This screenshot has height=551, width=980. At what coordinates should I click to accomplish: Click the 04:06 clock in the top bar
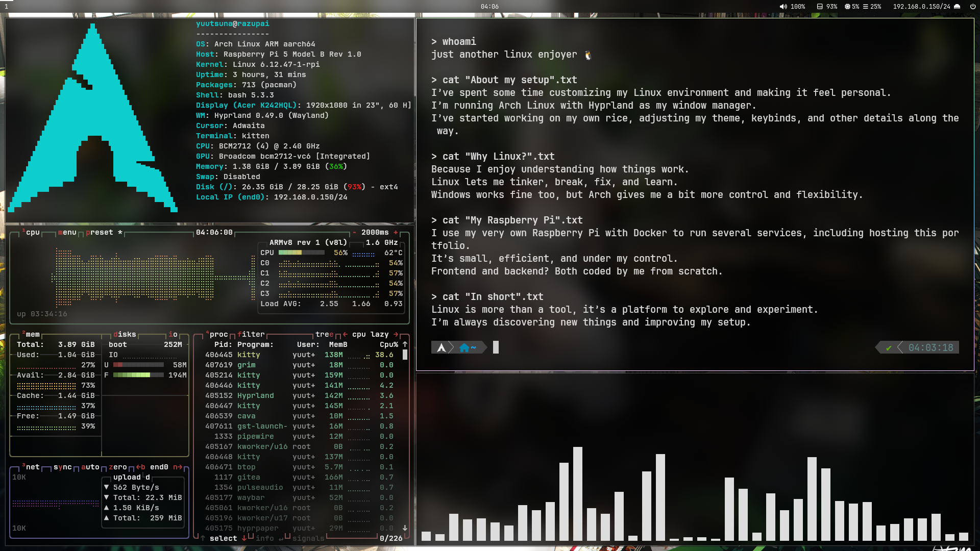(x=489, y=7)
